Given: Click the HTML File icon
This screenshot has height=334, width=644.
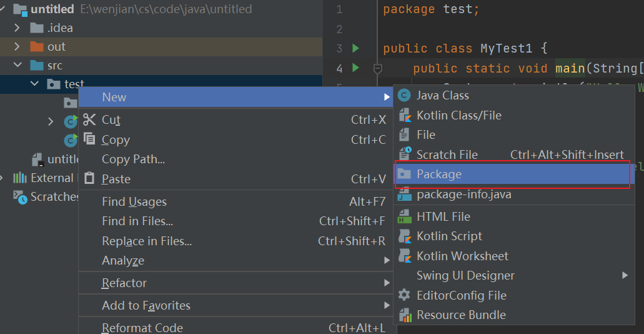Looking at the screenshot, I should point(405,216).
